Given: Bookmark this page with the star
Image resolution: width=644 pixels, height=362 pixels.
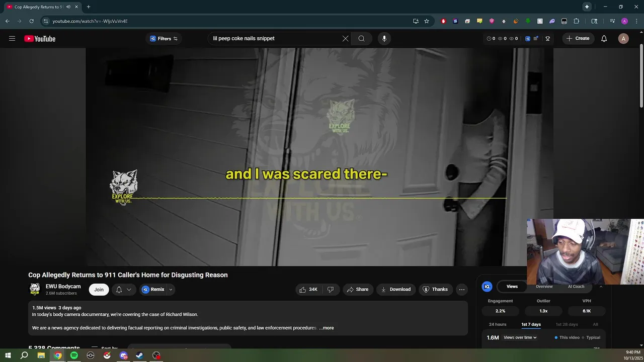Looking at the screenshot, I should pyautogui.click(x=427, y=21).
